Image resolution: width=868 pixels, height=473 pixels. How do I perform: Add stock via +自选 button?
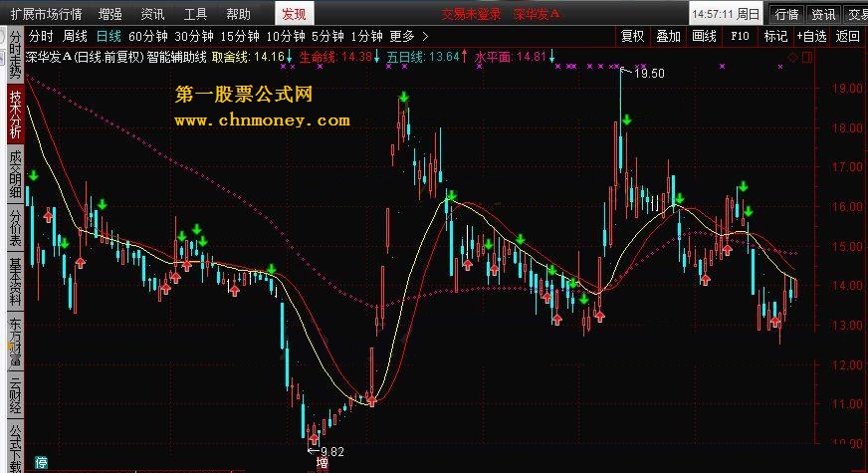click(x=811, y=37)
